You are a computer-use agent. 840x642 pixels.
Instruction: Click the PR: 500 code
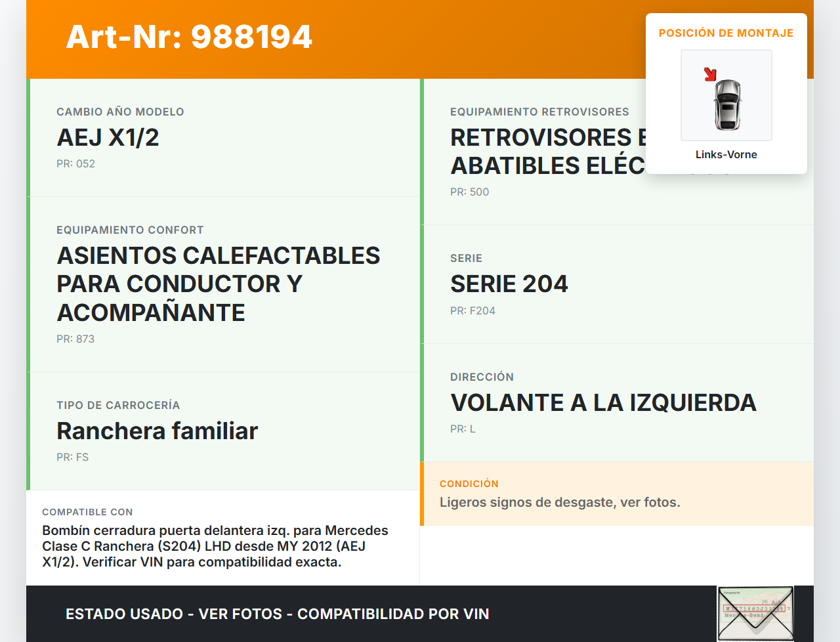[x=469, y=192]
